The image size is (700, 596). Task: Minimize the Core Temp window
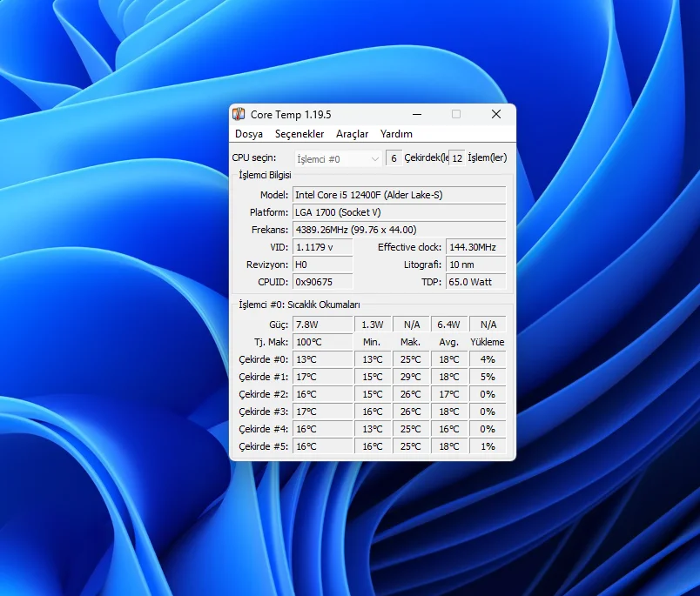[x=417, y=114]
